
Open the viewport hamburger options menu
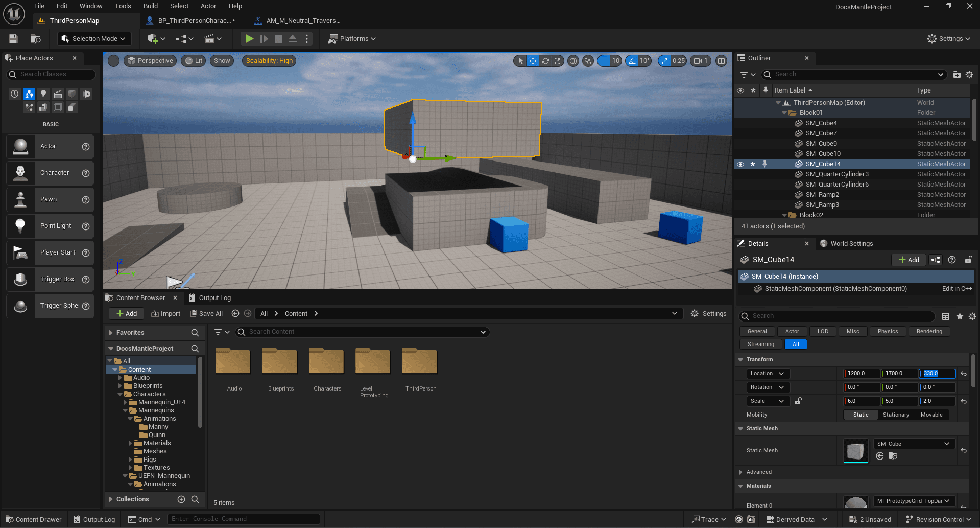tap(114, 61)
